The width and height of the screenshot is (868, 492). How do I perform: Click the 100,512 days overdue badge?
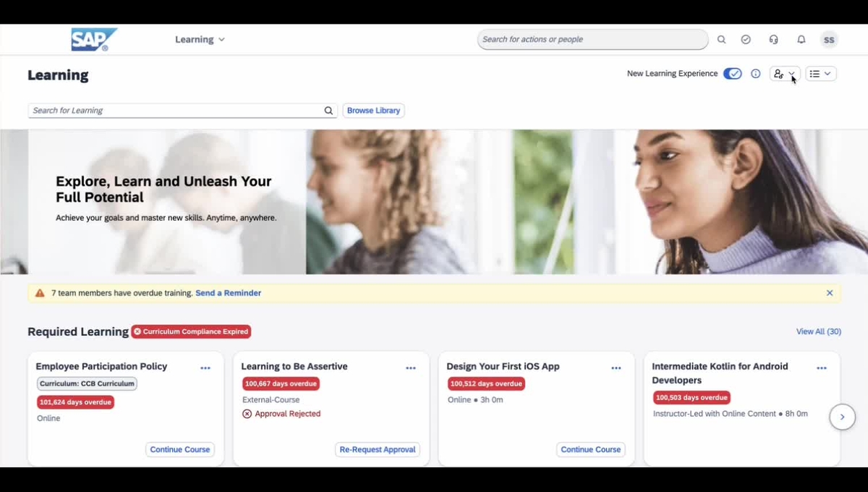(486, 383)
